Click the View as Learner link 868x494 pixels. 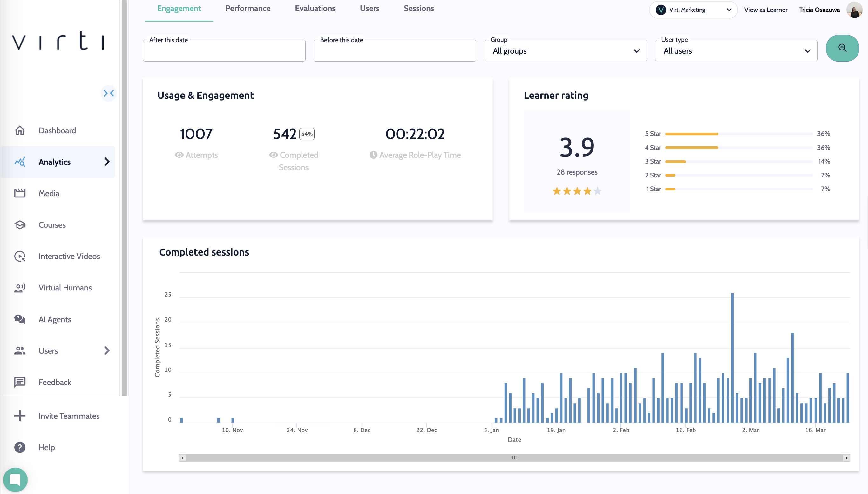pyautogui.click(x=765, y=10)
